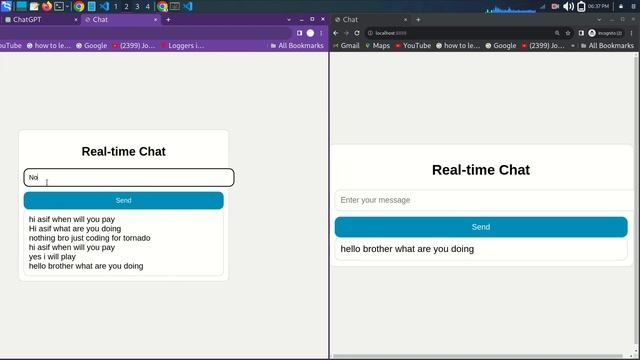Open Gmail bookmark in the right browser

click(346, 45)
